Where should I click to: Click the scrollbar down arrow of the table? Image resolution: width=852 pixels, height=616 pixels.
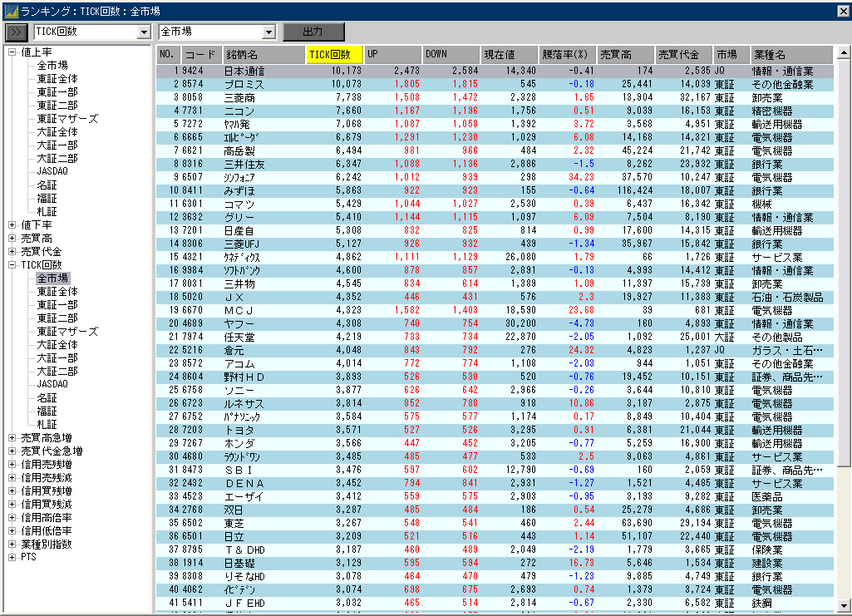coord(844,606)
